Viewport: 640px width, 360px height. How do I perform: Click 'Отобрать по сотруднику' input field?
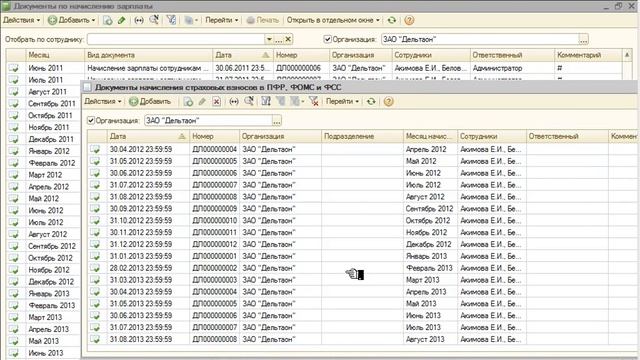[x=176, y=39]
